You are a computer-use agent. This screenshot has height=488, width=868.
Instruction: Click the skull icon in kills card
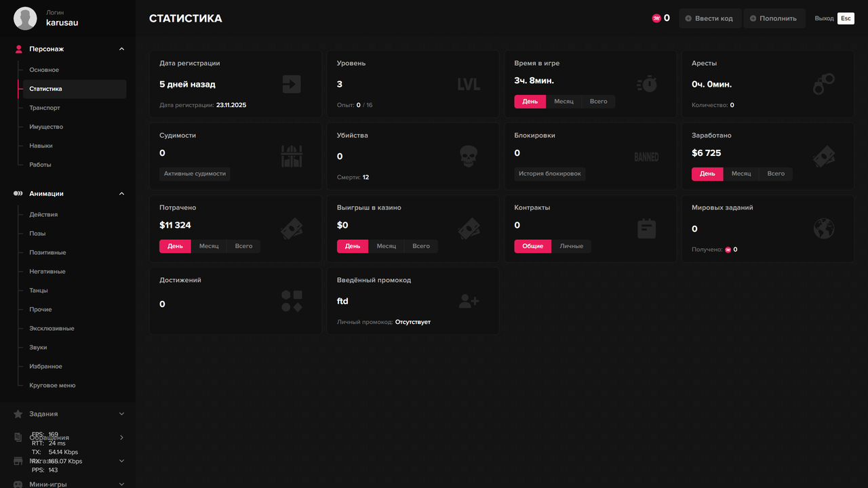click(469, 156)
